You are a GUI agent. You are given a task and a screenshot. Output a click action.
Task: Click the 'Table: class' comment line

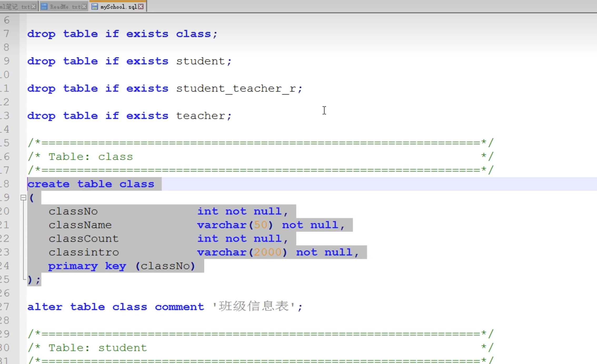[x=91, y=157]
